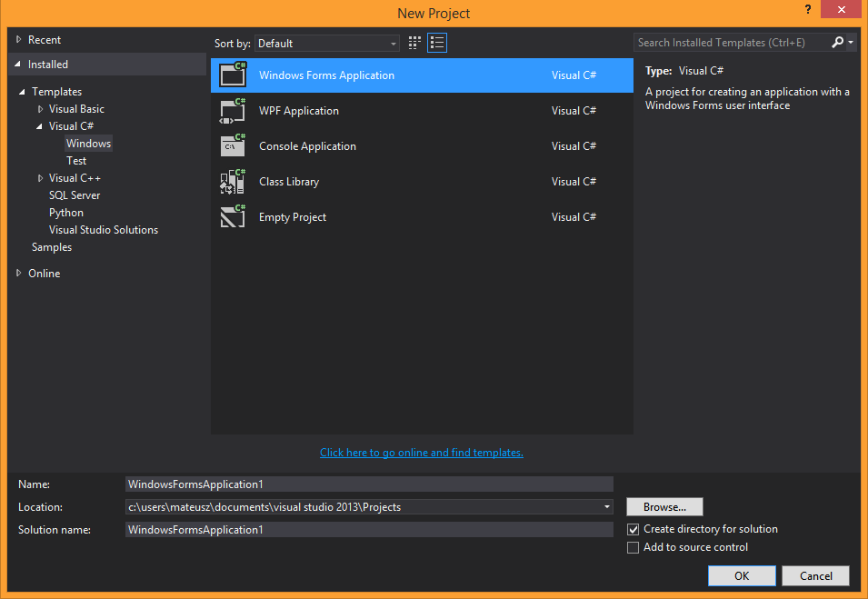Open the help question mark
The width and height of the screenshot is (868, 599).
tap(808, 9)
